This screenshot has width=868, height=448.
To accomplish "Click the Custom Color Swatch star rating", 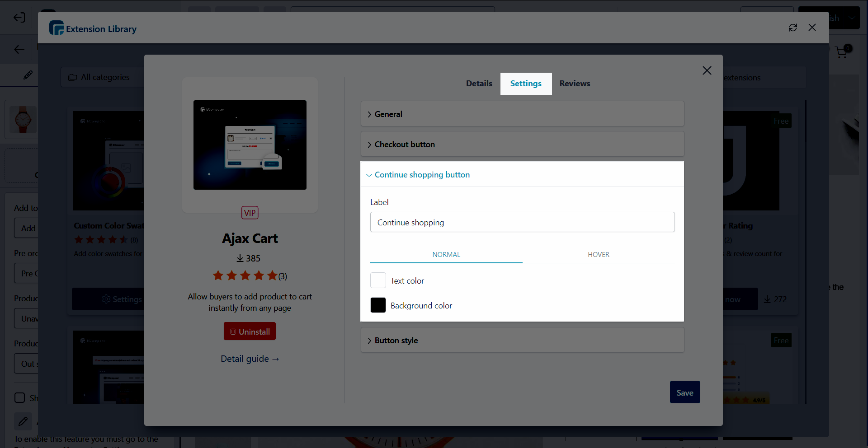I will [101, 240].
